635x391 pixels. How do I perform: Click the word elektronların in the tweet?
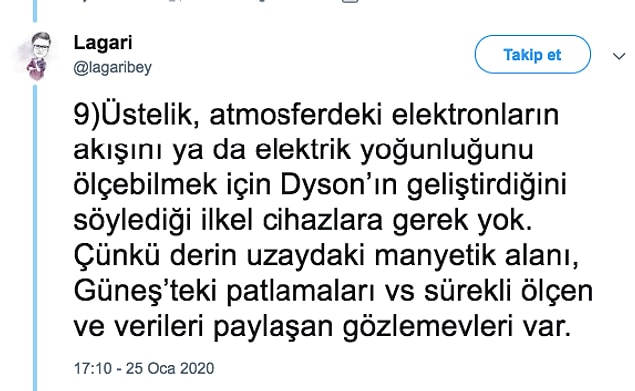pos(475,115)
